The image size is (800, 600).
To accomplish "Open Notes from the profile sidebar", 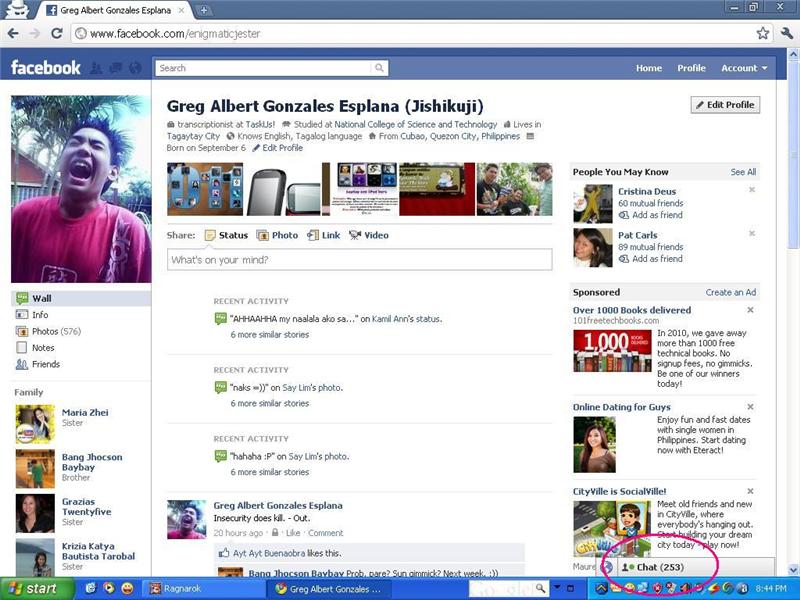I will point(42,347).
